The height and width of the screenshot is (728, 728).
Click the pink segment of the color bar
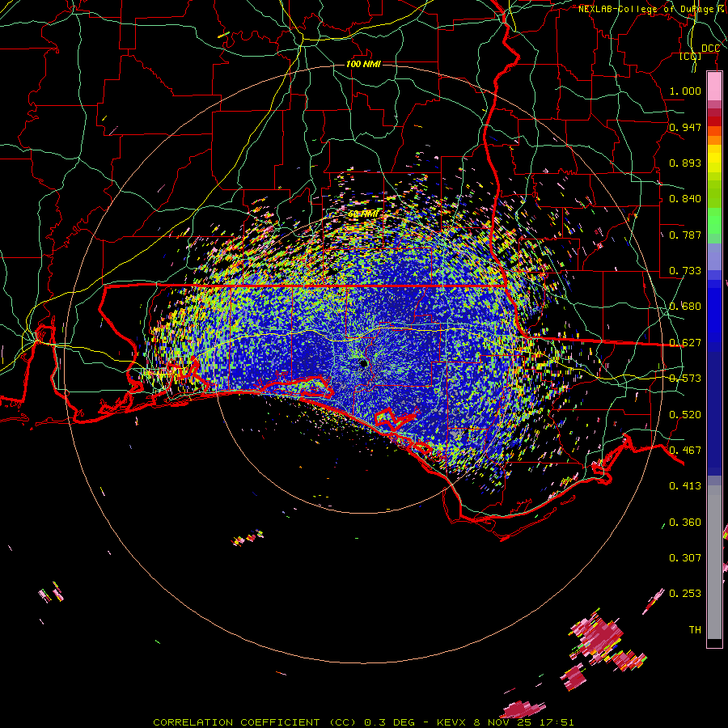[x=714, y=87]
